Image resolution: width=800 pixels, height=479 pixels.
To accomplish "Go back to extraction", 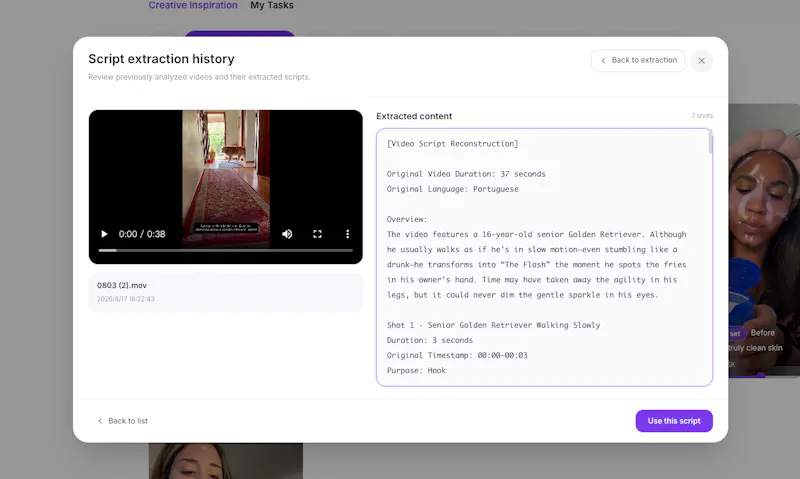I will (638, 60).
